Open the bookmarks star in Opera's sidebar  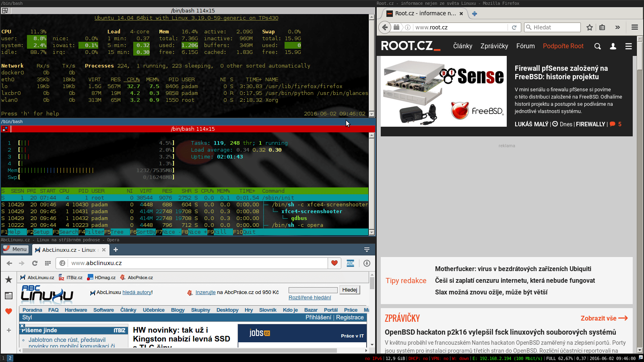(x=8, y=280)
